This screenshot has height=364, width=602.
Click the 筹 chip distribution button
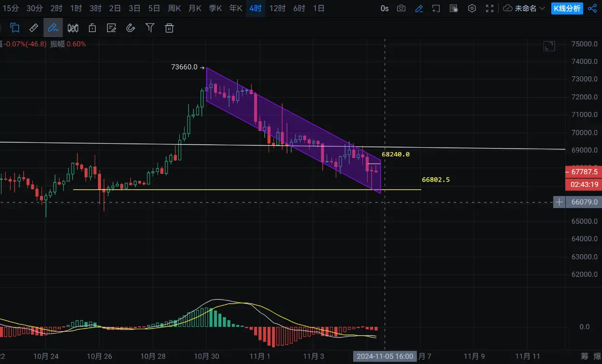tap(585, 356)
